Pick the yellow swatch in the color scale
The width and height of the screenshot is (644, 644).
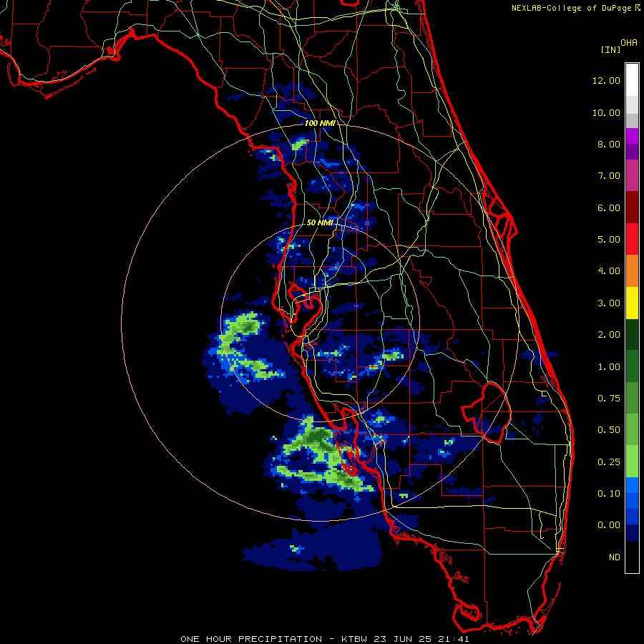tap(632, 303)
